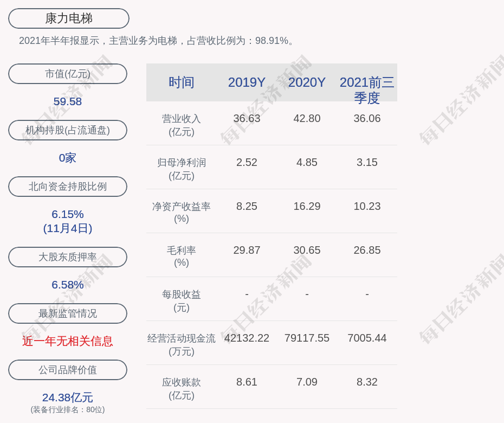Open the 北向资金持股比例 label
This screenshot has height=423, width=504.
[68, 187]
